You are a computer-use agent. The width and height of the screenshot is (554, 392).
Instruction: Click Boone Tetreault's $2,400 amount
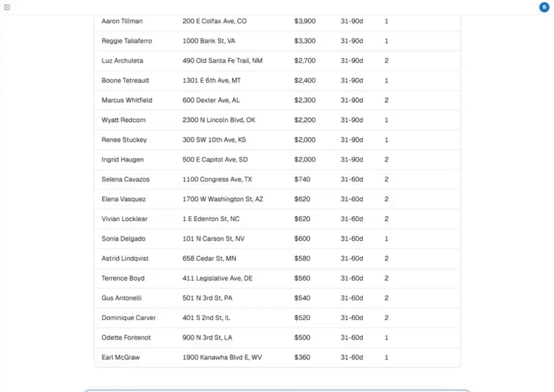pyautogui.click(x=305, y=80)
